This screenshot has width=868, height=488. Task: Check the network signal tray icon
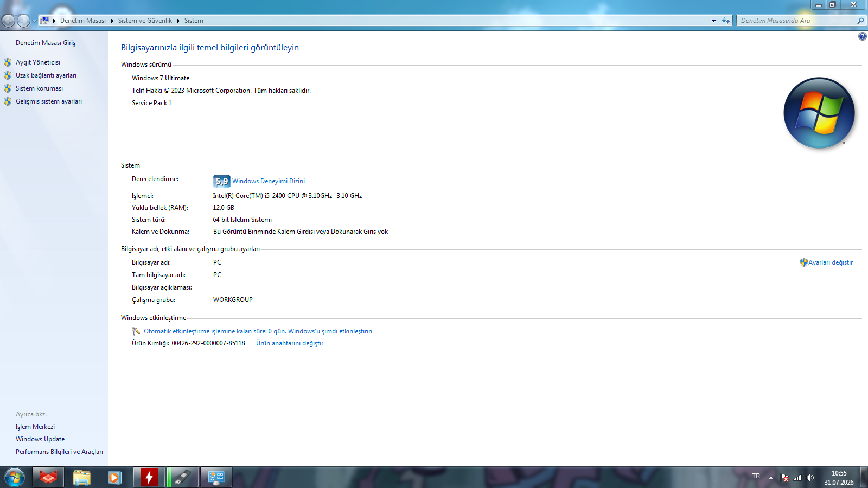click(x=797, y=478)
